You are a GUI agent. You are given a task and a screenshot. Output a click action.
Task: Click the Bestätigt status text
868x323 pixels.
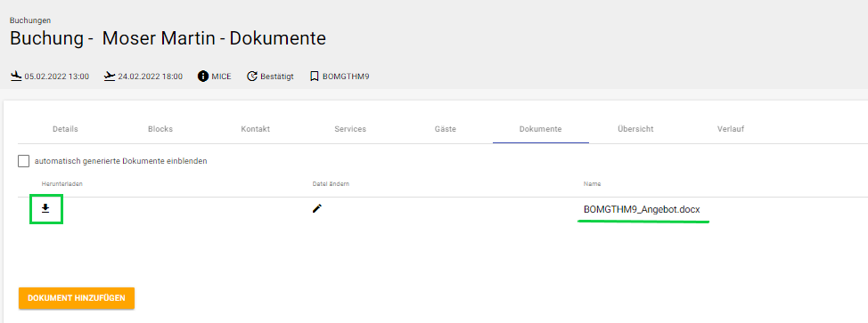pos(277,77)
